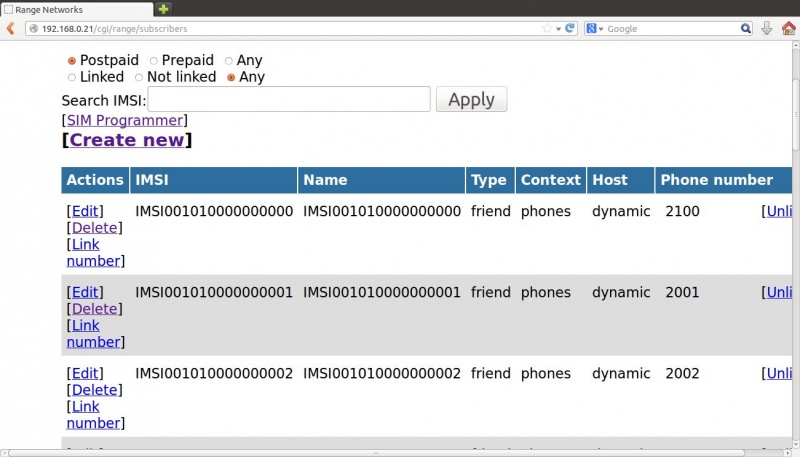Viewport: 800px width, 457px height.
Task: Click the browser back arrow button
Action: pyautogui.click(x=10, y=28)
